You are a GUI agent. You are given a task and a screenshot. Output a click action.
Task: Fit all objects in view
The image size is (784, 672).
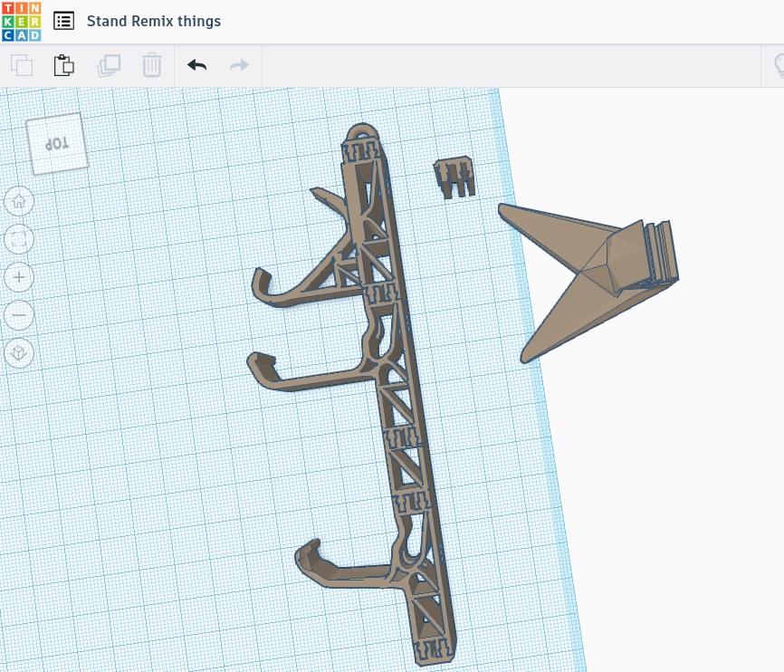click(19, 239)
